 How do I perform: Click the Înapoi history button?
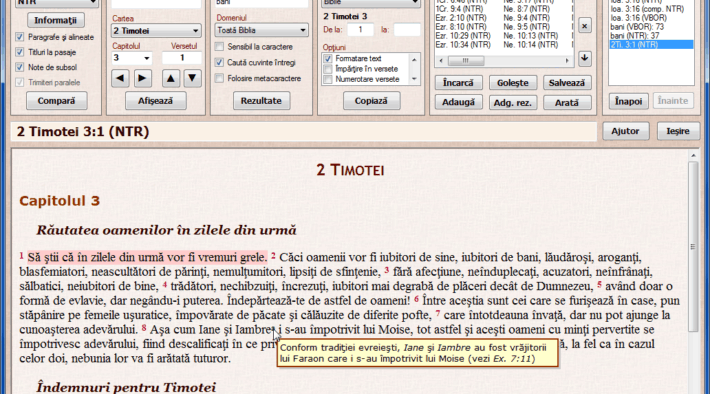[628, 101]
